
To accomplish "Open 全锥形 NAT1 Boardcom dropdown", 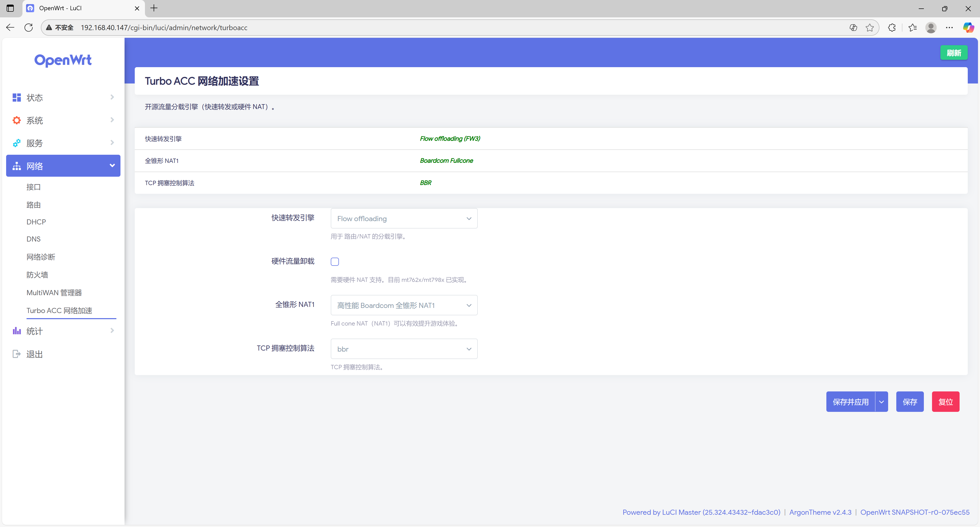I will pos(404,306).
